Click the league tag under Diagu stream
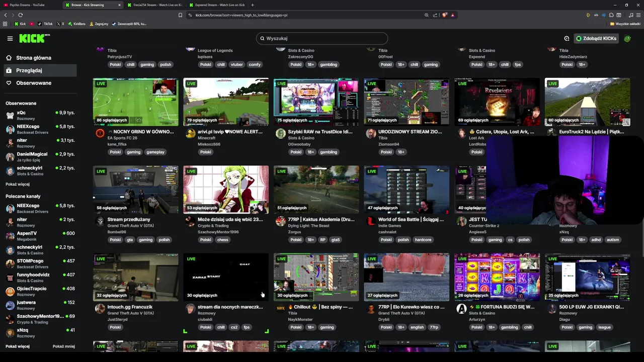Image resolution: width=644 pixels, height=362 pixels. coord(604,327)
